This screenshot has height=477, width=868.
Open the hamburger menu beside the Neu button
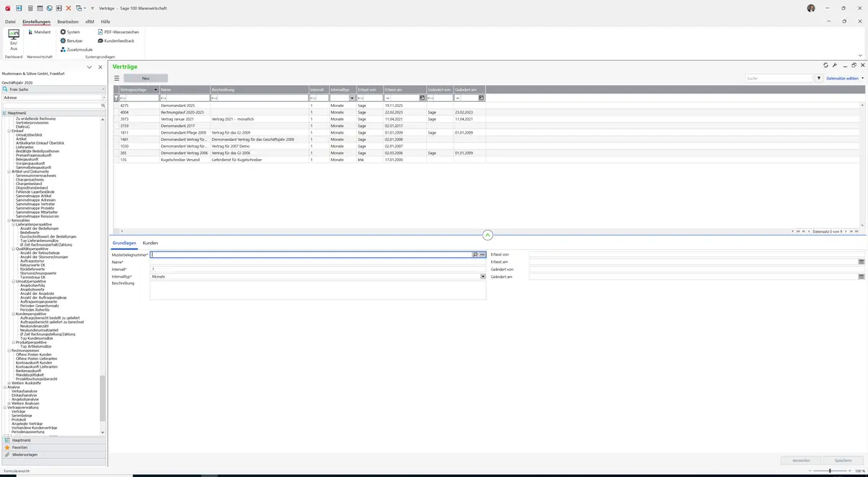[116, 78]
